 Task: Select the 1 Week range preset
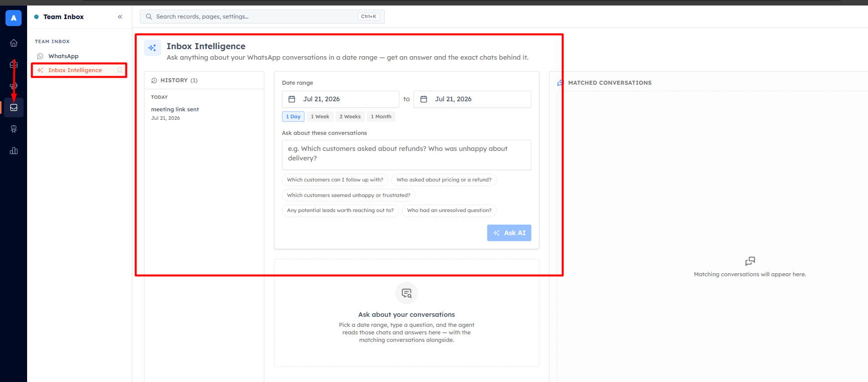pyautogui.click(x=320, y=116)
